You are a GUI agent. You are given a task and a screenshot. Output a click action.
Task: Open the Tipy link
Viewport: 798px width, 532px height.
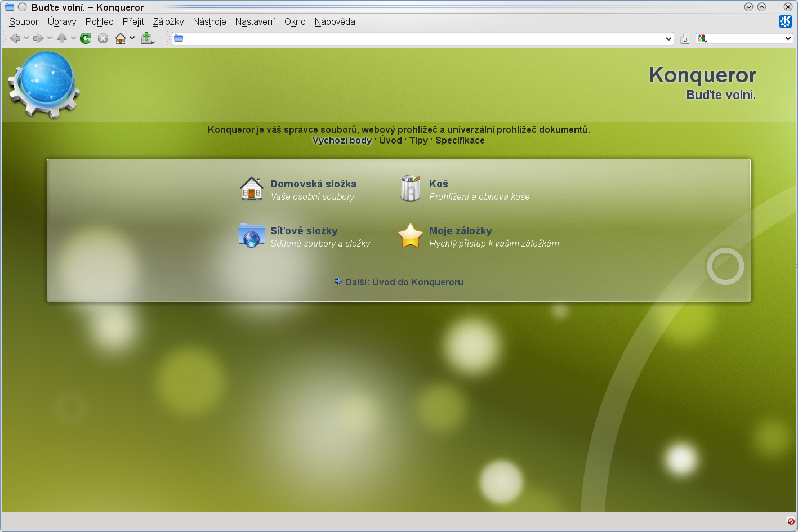point(418,140)
